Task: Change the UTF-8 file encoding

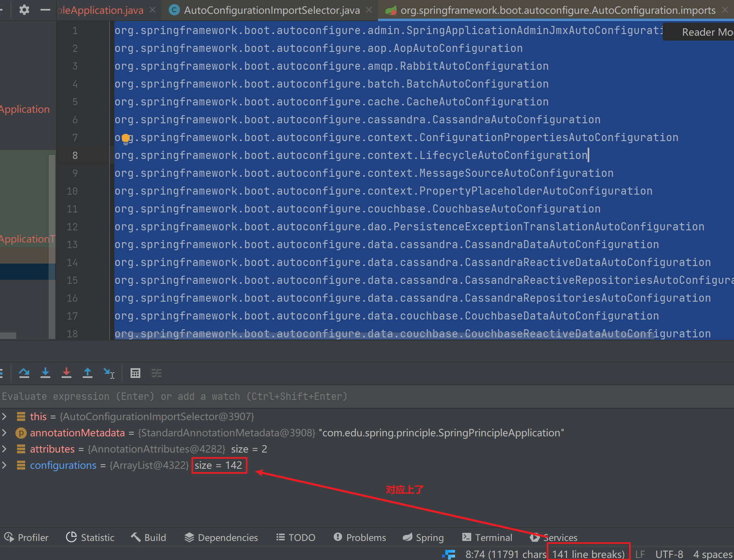Action: coord(669,554)
